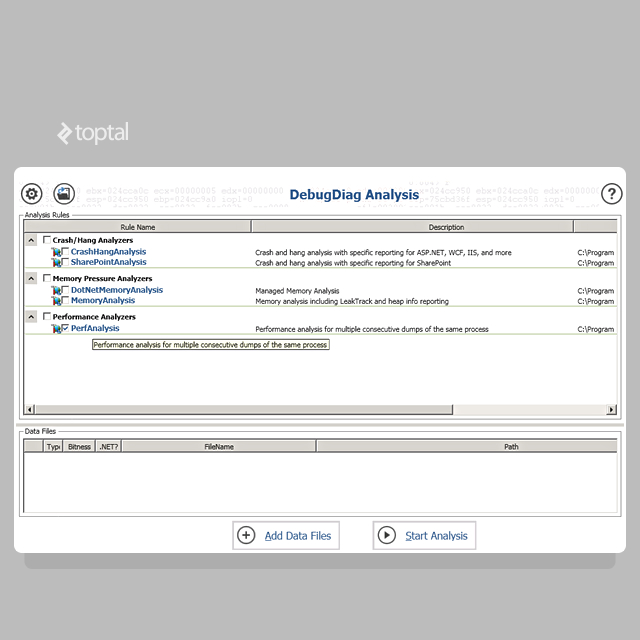
Task: Click the Add Data Files button
Action: [x=286, y=535]
